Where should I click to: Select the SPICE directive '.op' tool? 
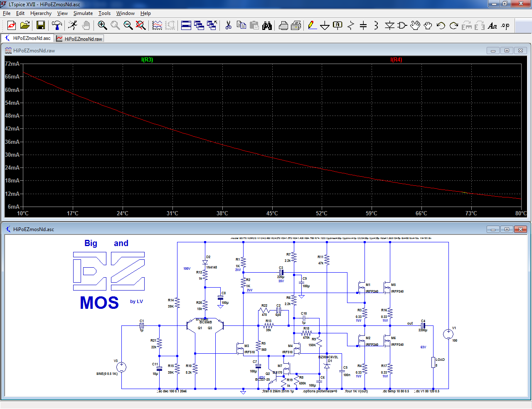click(x=505, y=25)
